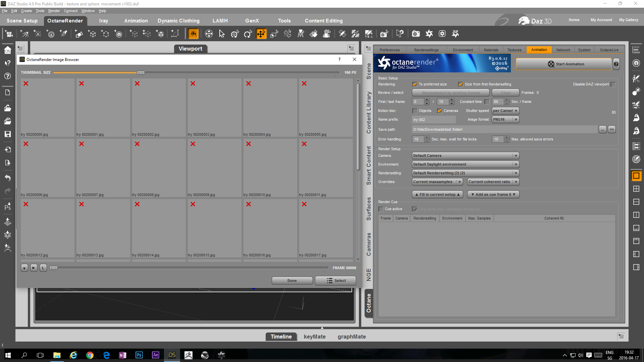Viewport: 644px width, 362px height.
Task: Open the Current maxsamples overrides dropdown
Action: (x=437, y=182)
